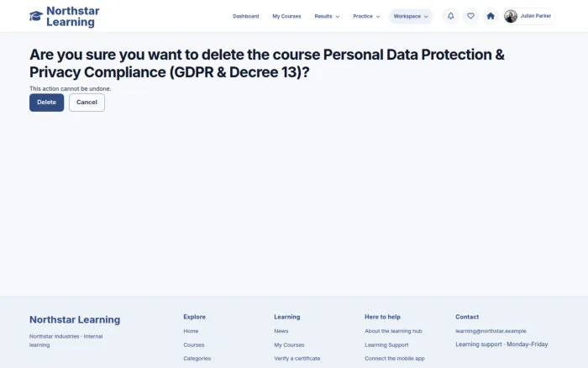Go to Dashboard in the top navigation
The image size is (588, 368).
click(245, 16)
